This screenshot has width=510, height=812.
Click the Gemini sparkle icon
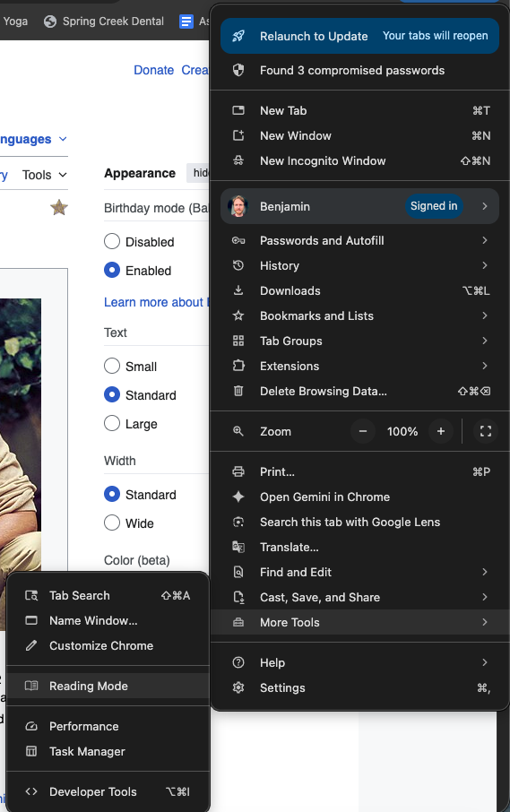pos(238,497)
